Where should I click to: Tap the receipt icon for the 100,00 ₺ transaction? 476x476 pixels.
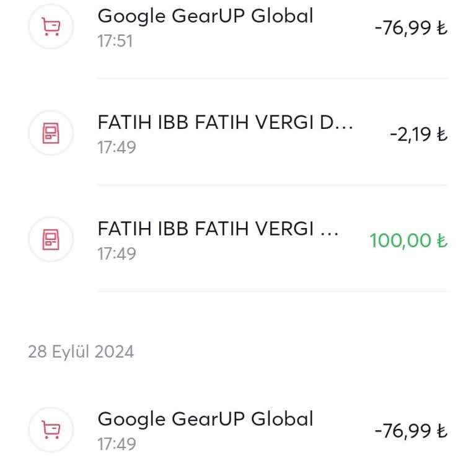coord(51,239)
